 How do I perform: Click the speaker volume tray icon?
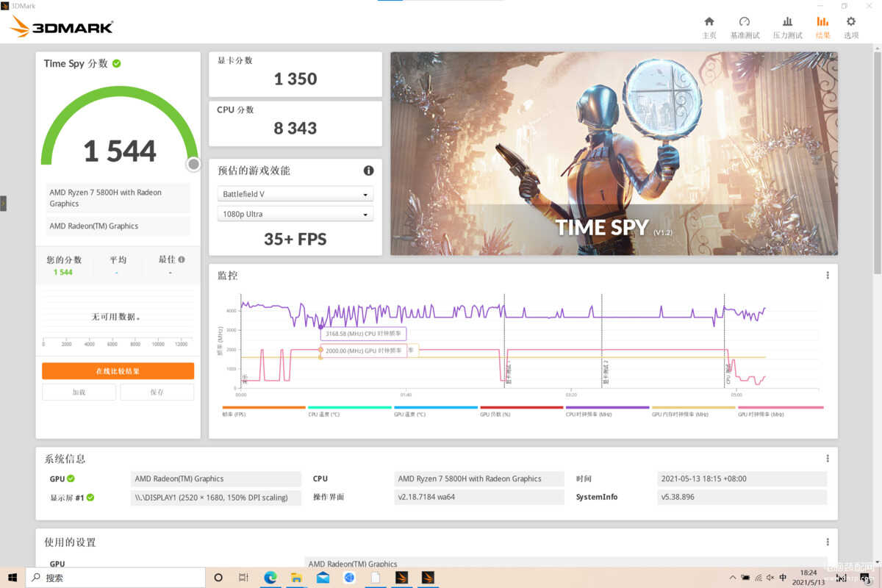coord(770,578)
